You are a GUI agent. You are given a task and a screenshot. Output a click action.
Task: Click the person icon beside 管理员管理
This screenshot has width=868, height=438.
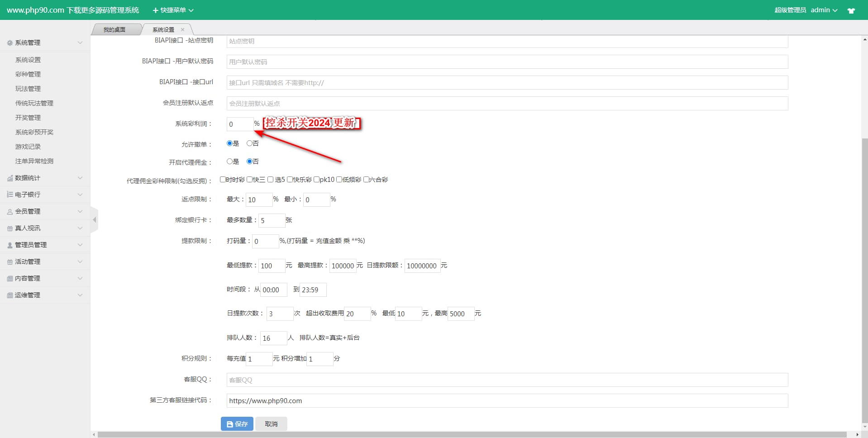click(10, 245)
